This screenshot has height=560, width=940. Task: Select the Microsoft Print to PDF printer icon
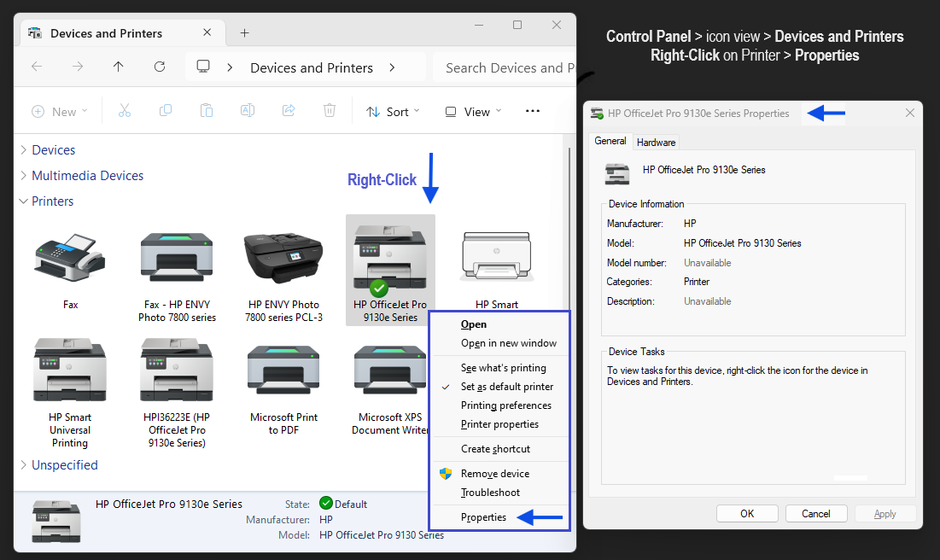pyautogui.click(x=283, y=370)
